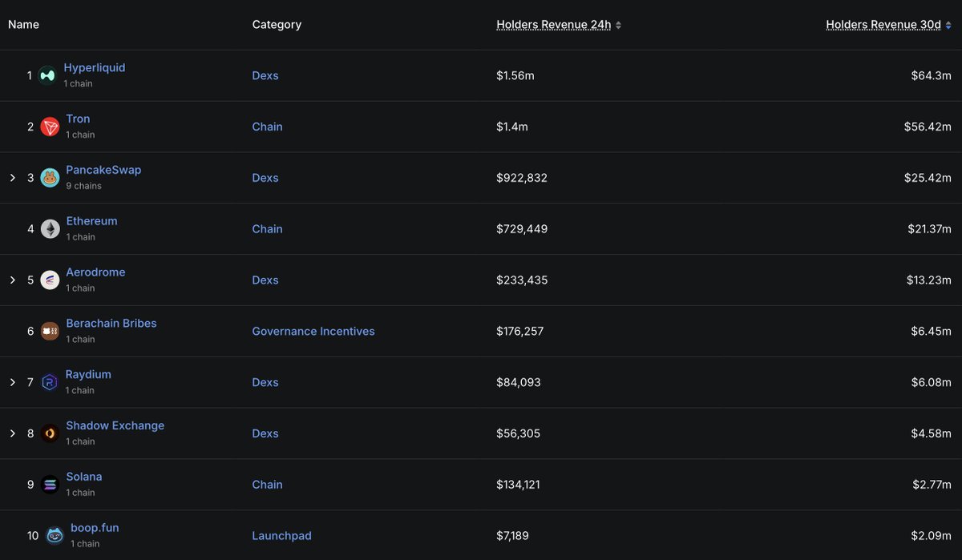Open the Launchpad category link

(281, 536)
